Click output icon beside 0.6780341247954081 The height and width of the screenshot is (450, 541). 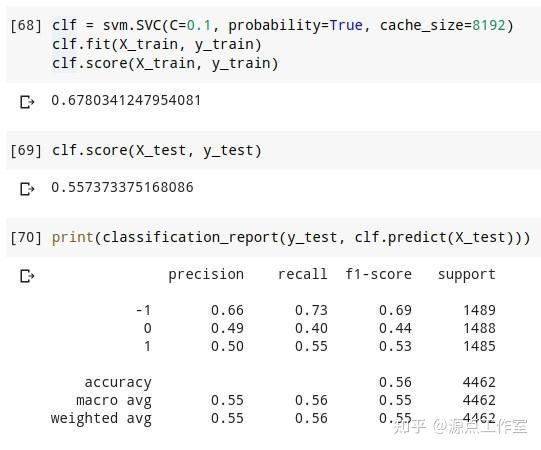pyautogui.click(x=27, y=102)
